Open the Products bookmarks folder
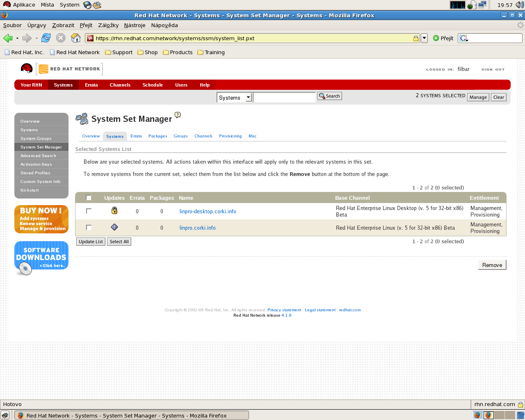This screenshot has height=420, width=525. point(178,52)
